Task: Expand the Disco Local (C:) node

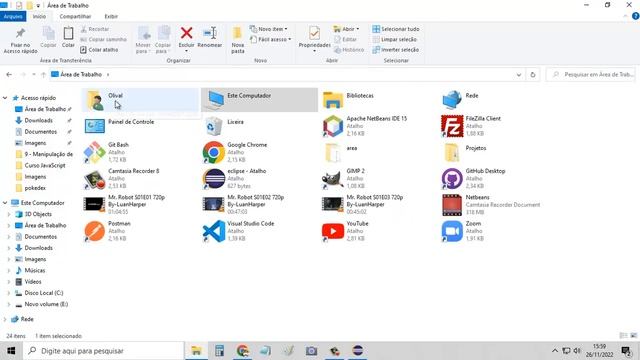Action: click(9, 293)
